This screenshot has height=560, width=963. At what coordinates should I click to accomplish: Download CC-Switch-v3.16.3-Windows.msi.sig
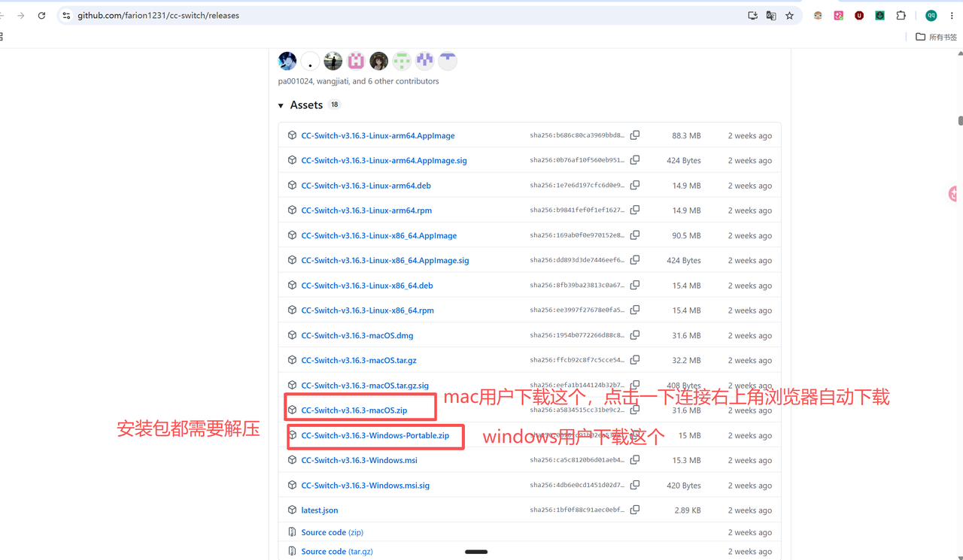365,485
